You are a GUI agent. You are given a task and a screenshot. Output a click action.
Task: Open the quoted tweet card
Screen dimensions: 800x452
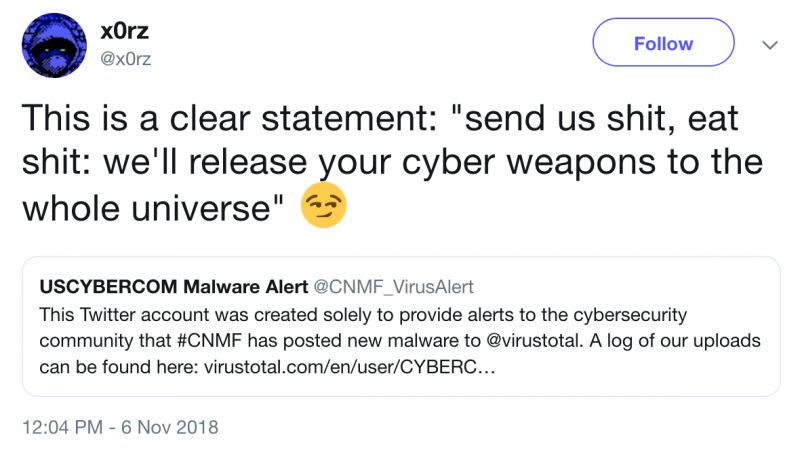point(400,378)
